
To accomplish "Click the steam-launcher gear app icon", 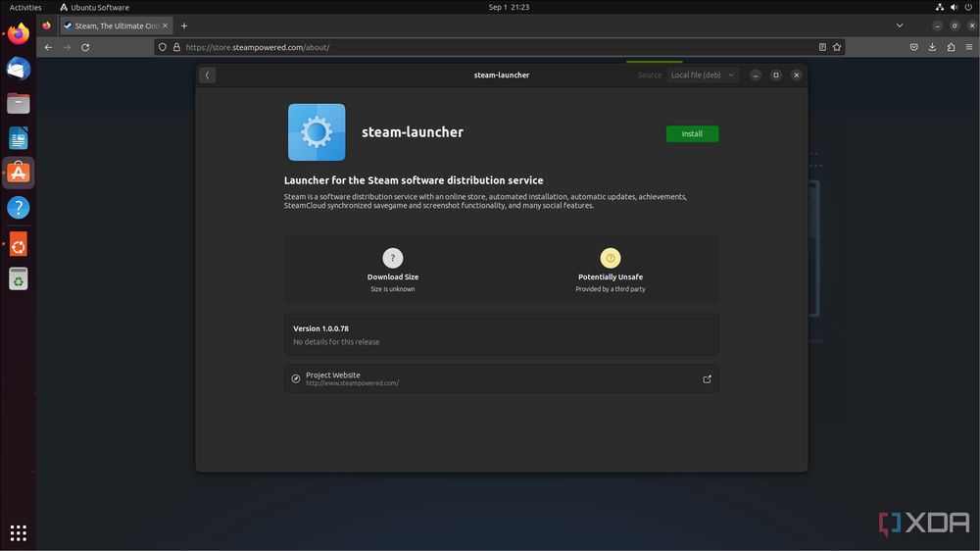I will tap(317, 132).
